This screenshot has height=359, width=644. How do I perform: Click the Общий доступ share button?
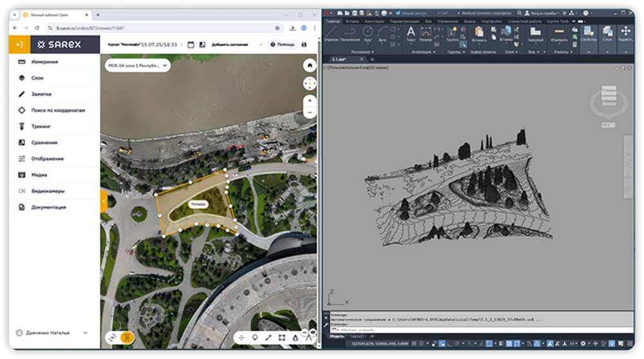[x=411, y=13]
